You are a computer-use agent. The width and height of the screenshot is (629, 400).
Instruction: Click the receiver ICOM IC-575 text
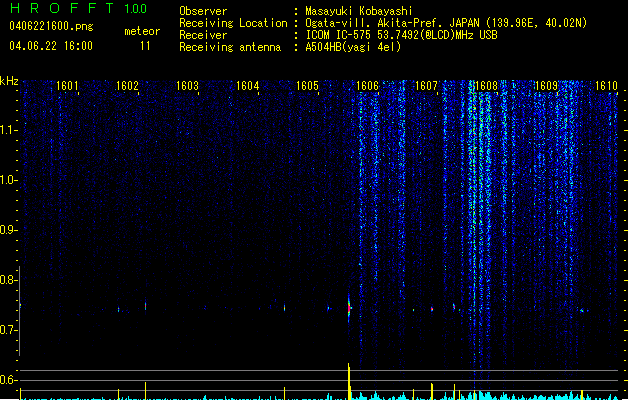(402, 35)
